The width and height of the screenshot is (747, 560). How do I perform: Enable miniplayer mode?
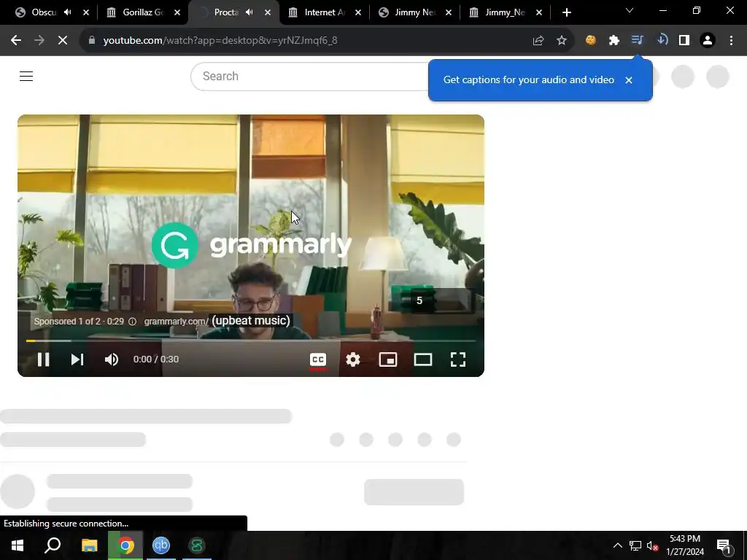[x=388, y=359]
